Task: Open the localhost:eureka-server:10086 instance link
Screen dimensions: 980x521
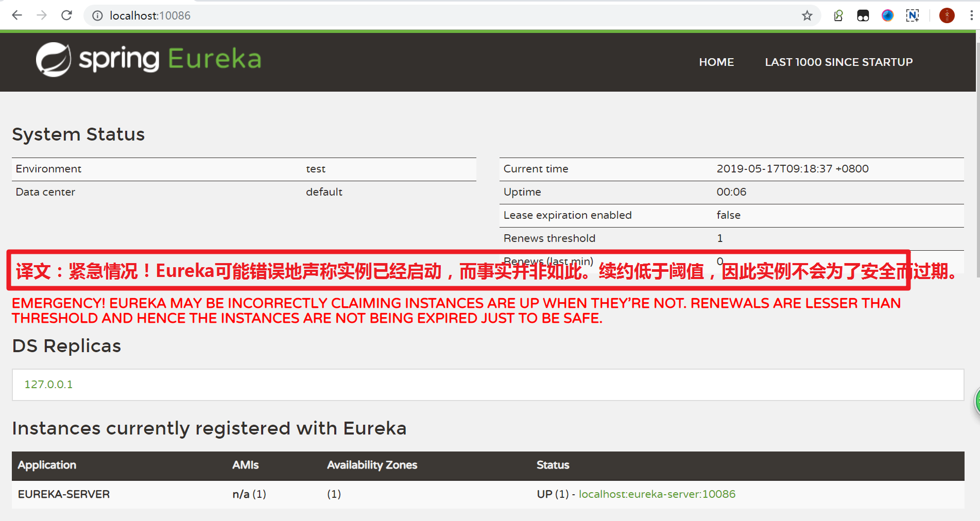Action: 657,494
